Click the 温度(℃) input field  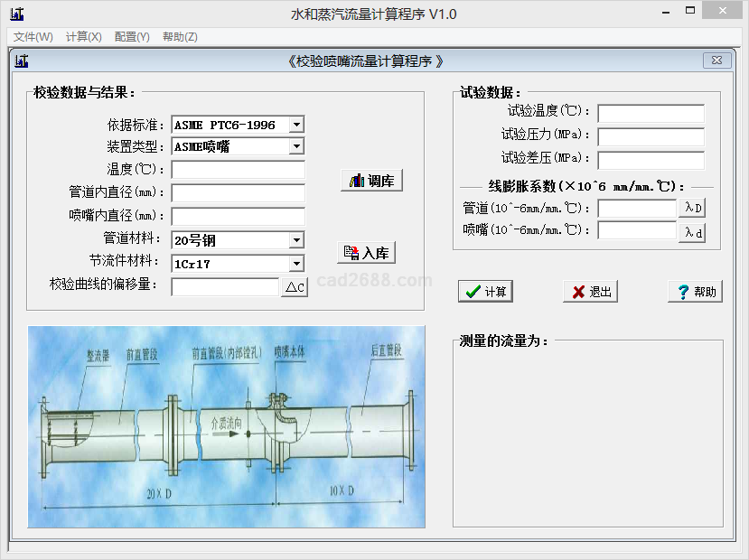point(238,170)
